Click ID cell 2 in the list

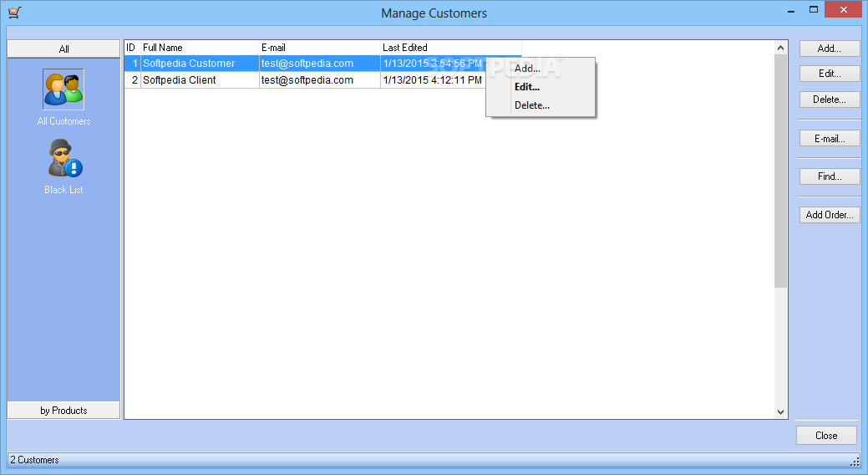133,79
